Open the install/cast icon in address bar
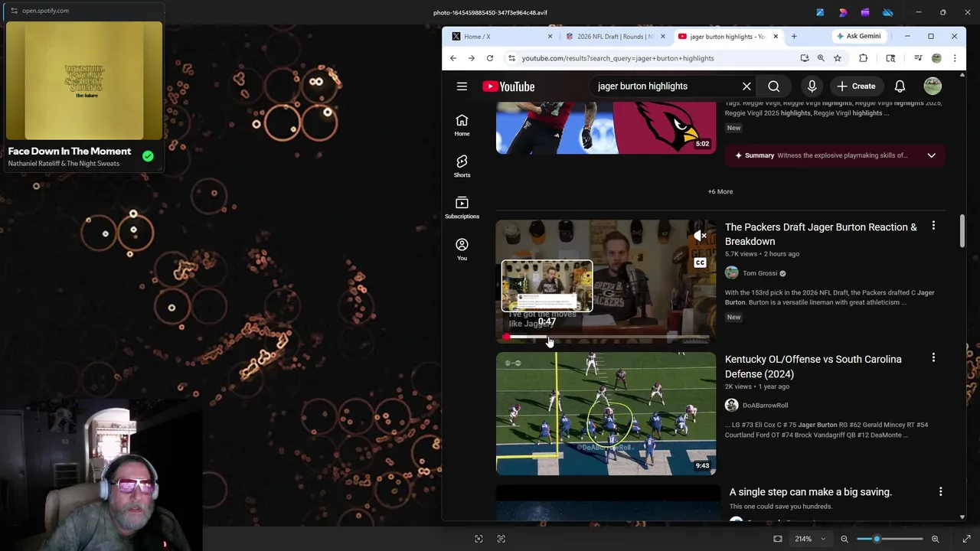The width and height of the screenshot is (980, 551). pos(804,58)
